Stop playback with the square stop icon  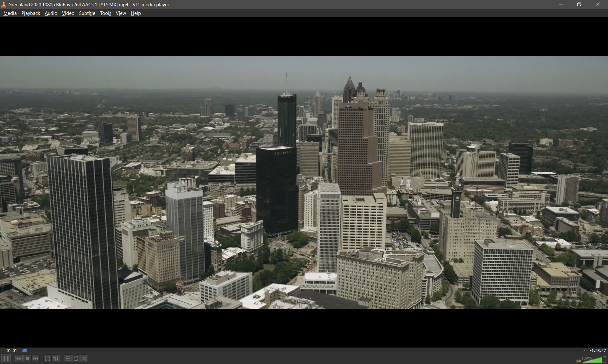(x=27, y=359)
